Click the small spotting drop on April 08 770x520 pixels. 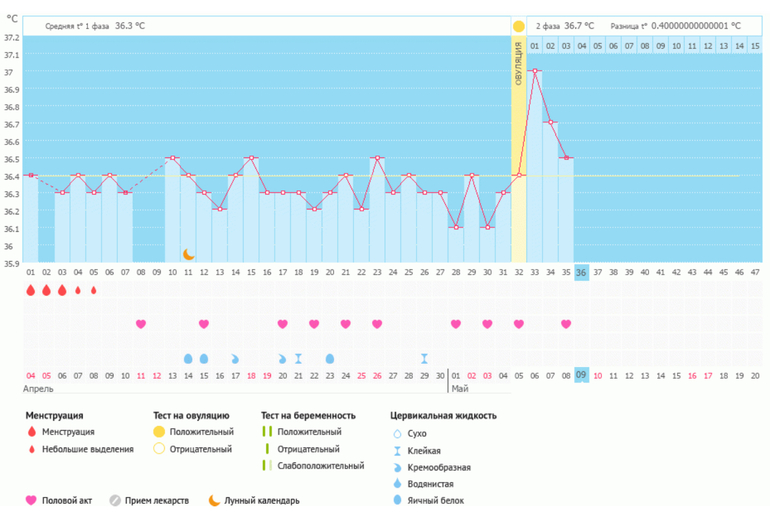(94, 291)
